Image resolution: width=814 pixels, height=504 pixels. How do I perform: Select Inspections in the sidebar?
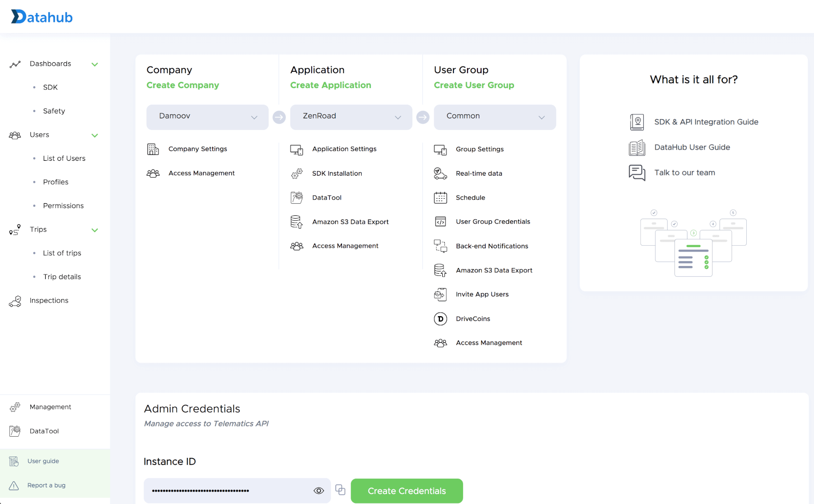point(49,300)
